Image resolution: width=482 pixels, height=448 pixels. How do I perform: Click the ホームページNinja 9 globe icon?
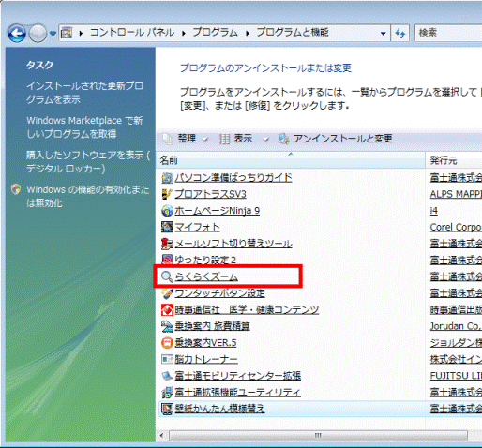(167, 211)
